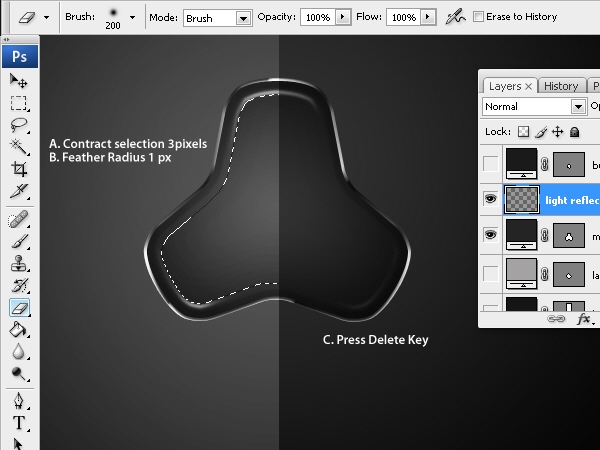Show the topmost hidden layer

490,162
